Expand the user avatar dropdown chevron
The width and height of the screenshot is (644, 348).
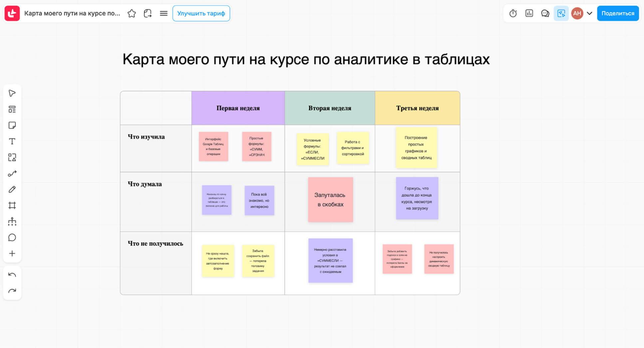point(589,13)
